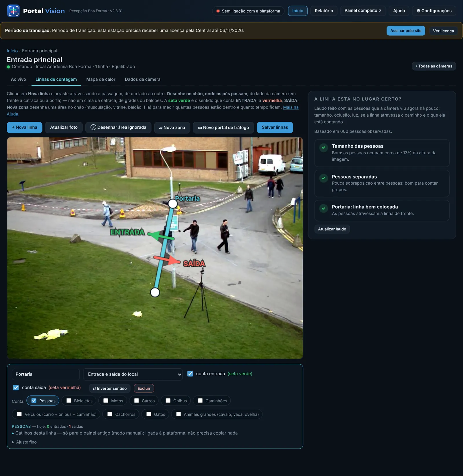Enable counting Cachorros

110,414
